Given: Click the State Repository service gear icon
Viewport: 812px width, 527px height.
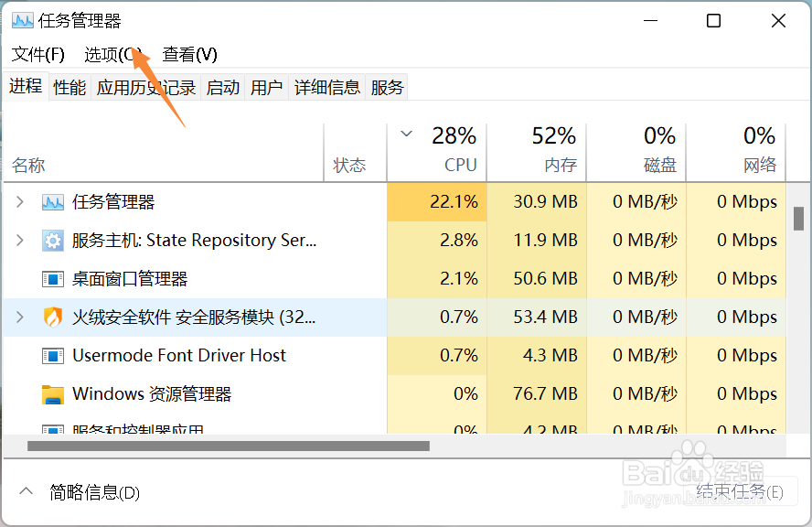Looking at the screenshot, I should pos(53,241).
